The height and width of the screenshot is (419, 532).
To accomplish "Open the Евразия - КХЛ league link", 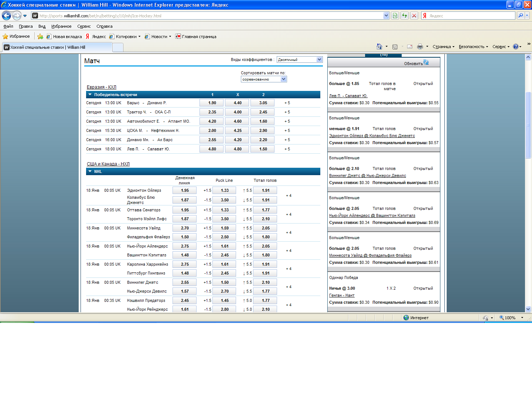I will (x=101, y=87).
